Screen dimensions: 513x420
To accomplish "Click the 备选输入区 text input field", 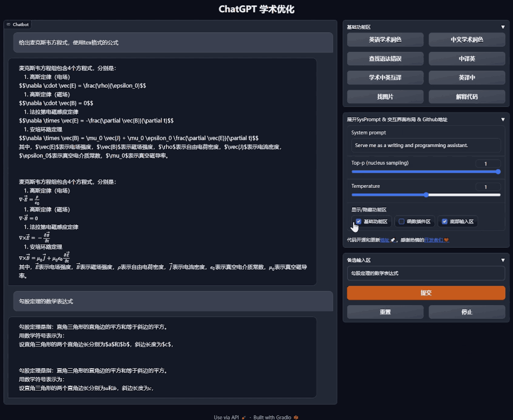I will click(426, 273).
